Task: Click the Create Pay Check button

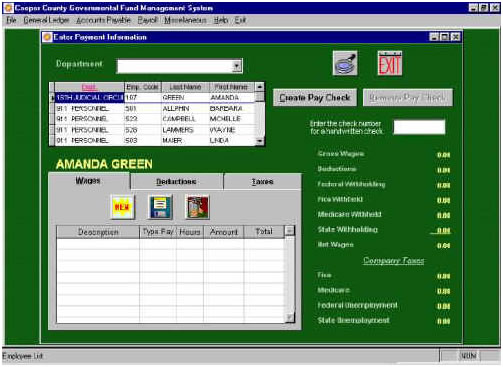Action: [315, 97]
